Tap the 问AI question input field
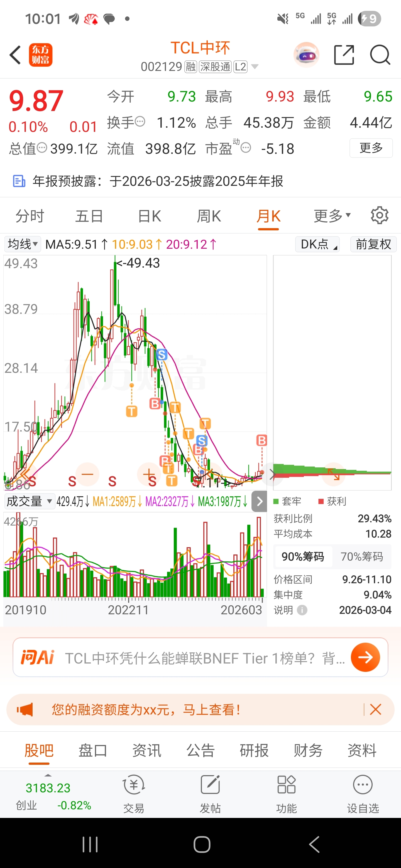 pos(200,657)
